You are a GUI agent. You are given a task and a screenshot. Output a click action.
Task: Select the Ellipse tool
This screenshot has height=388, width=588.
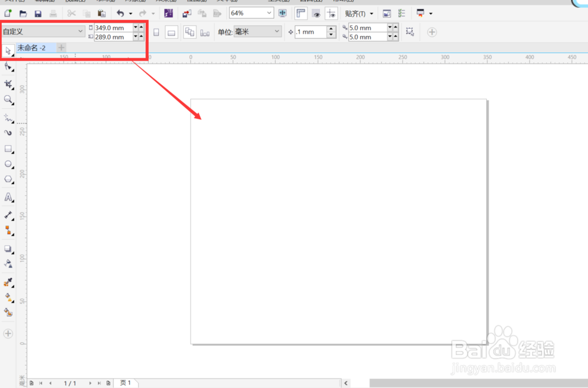coord(8,164)
